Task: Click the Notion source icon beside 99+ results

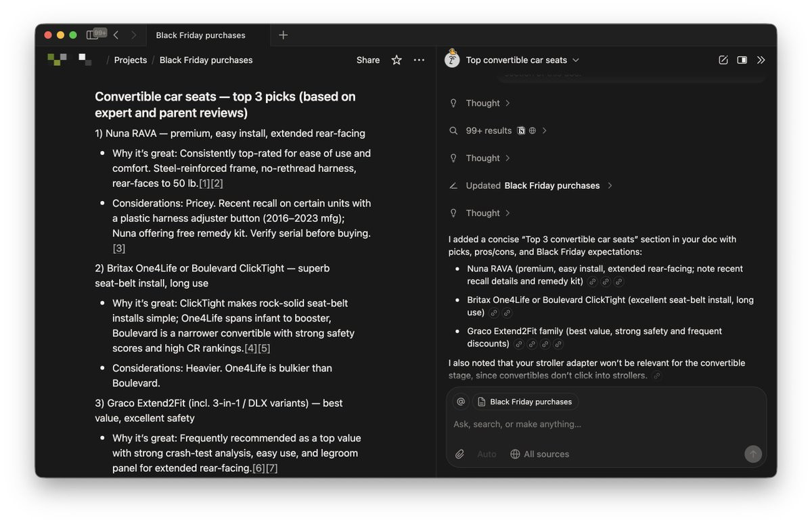Action: (521, 131)
